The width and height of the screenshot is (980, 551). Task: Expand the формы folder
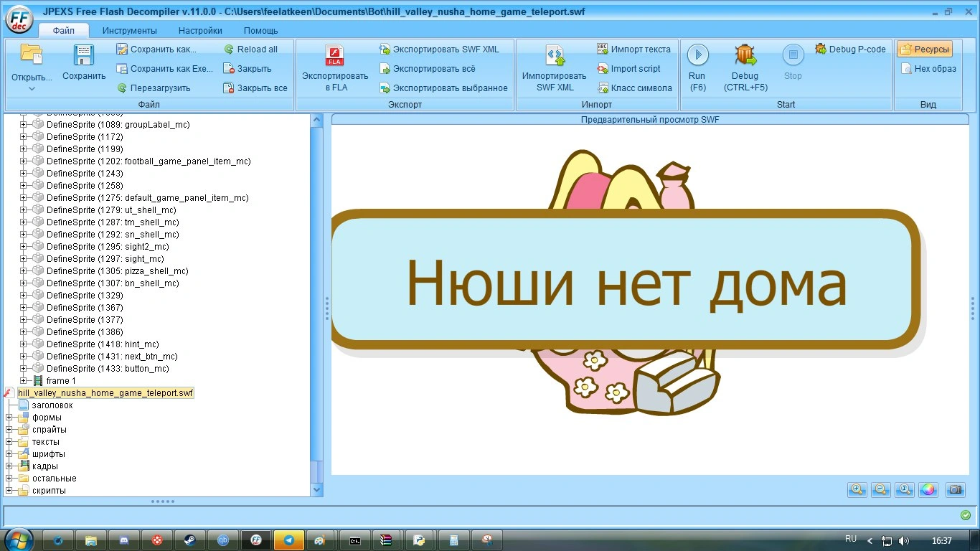(x=9, y=418)
